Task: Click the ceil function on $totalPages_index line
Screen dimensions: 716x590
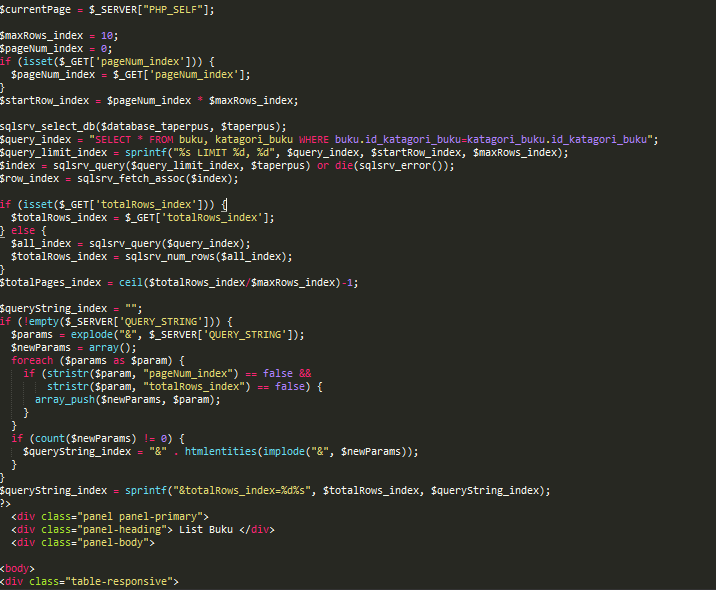Action: (x=131, y=283)
